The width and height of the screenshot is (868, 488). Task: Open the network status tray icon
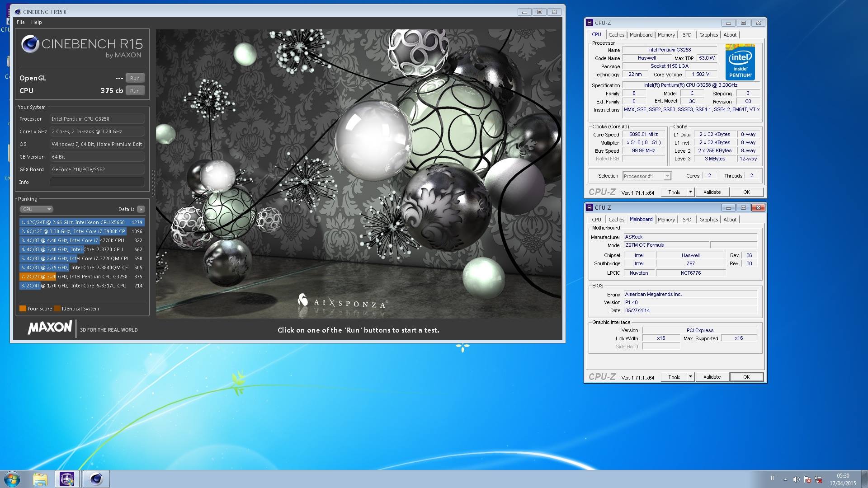818,479
